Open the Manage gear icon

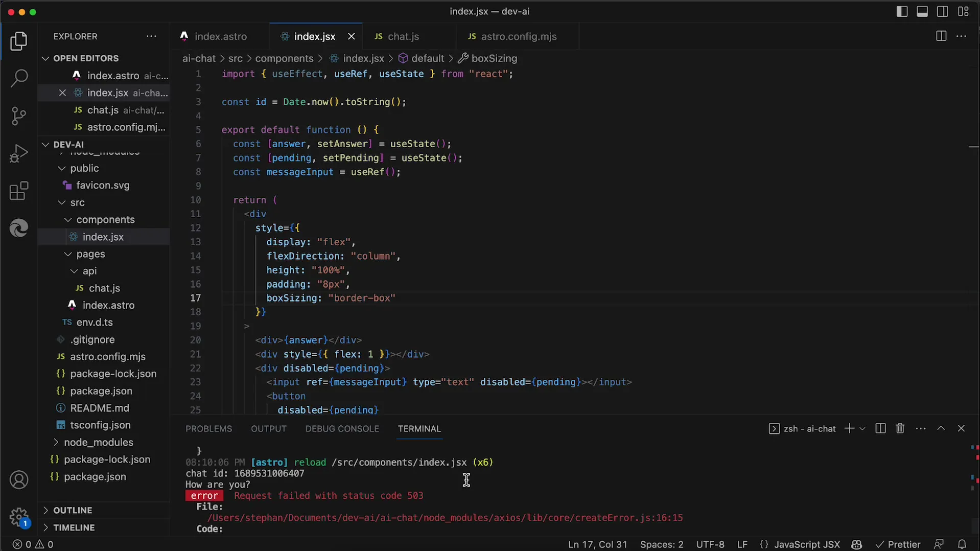[19, 517]
